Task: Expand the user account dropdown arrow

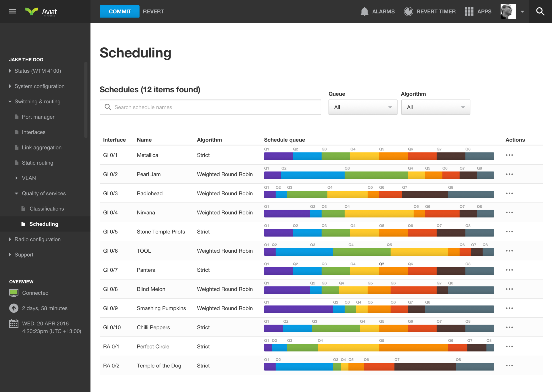Action: tap(522, 12)
